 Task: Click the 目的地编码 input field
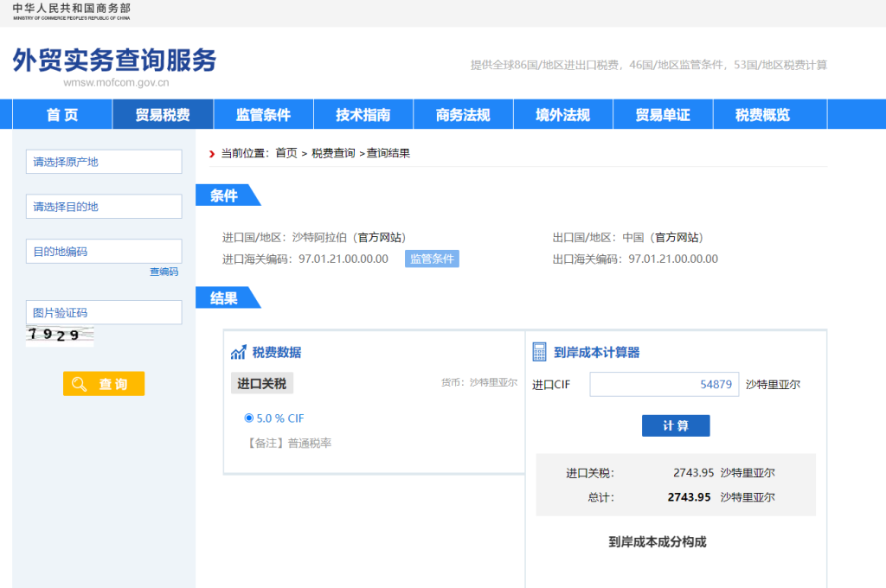point(104,251)
